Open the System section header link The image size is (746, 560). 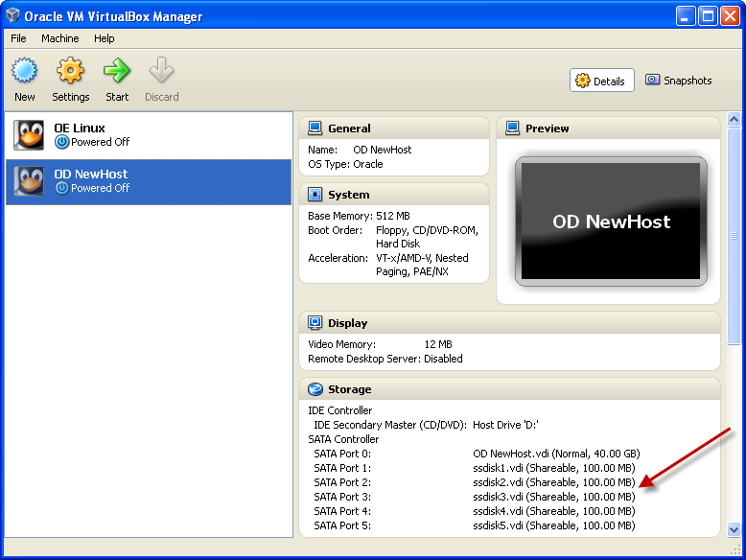pos(349,195)
